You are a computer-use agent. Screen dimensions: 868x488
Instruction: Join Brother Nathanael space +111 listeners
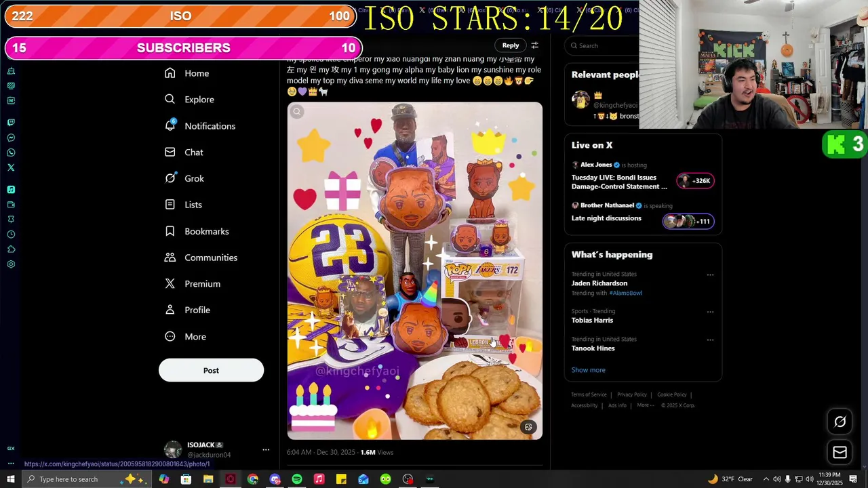(x=688, y=221)
